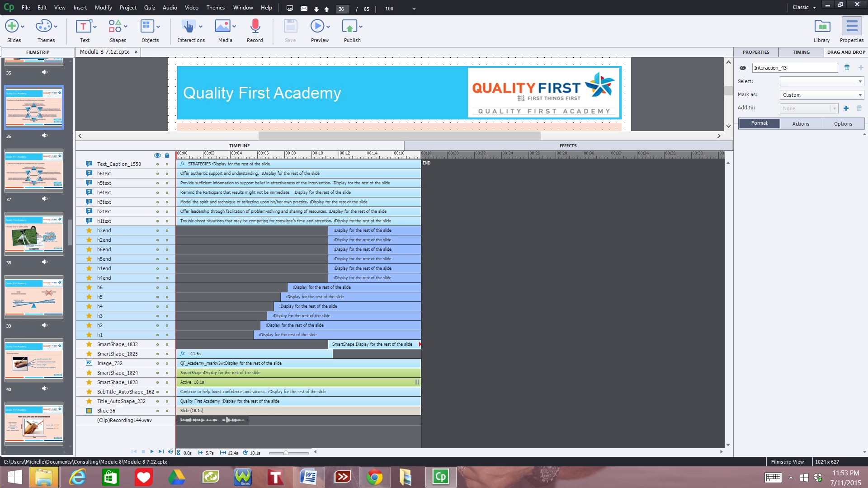Delete Interaction_43 with trash icon

pyautogui.click(x=847, y=68)
